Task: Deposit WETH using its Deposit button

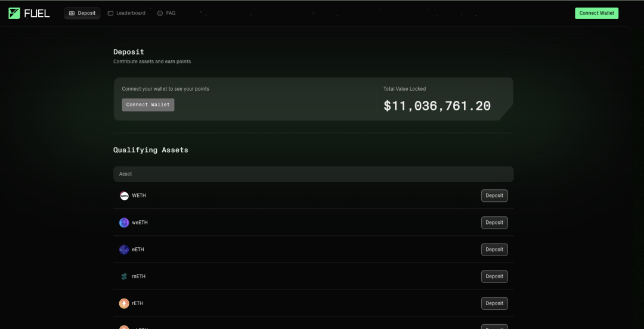Action: click(494, 196)
